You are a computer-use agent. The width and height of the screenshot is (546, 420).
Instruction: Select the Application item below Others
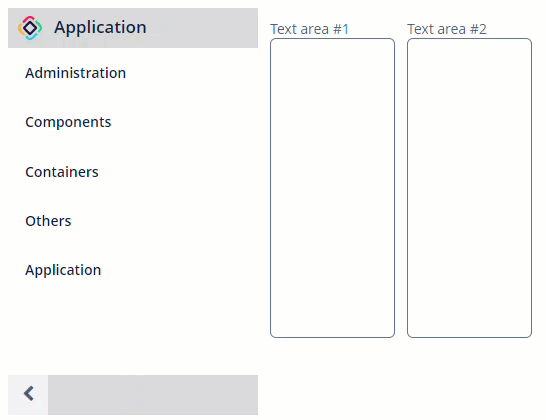[63, 270]
